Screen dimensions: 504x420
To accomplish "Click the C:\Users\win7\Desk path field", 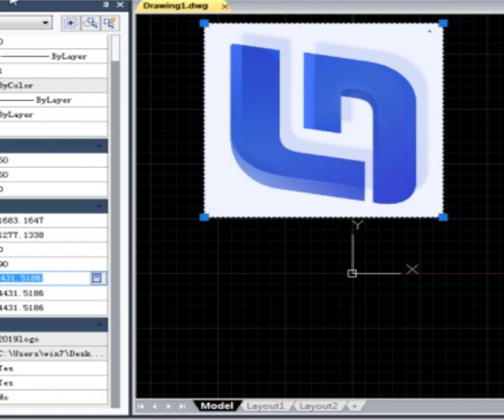I will [54, 354].
